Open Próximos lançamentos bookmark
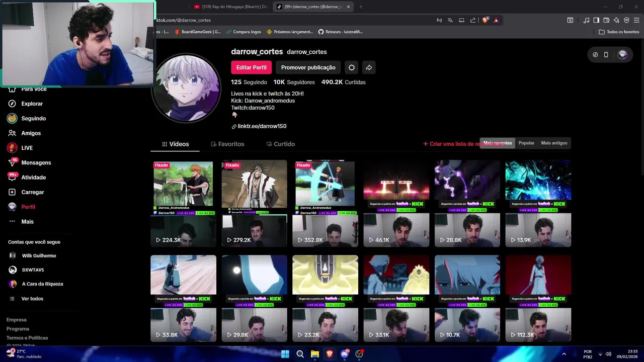The height and width of the screenshot is (362, 644). 289,32
